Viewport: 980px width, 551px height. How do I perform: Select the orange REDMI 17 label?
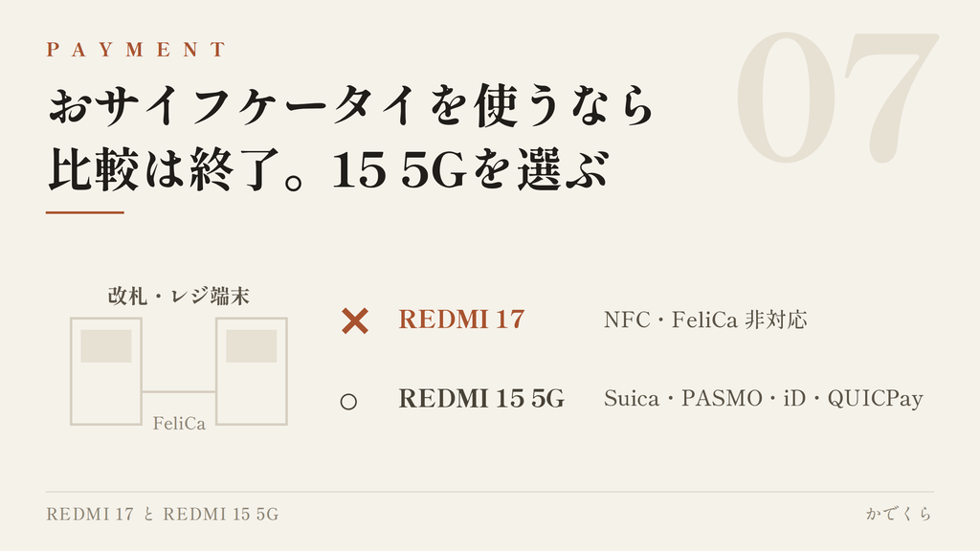click(x=462, y=320)
